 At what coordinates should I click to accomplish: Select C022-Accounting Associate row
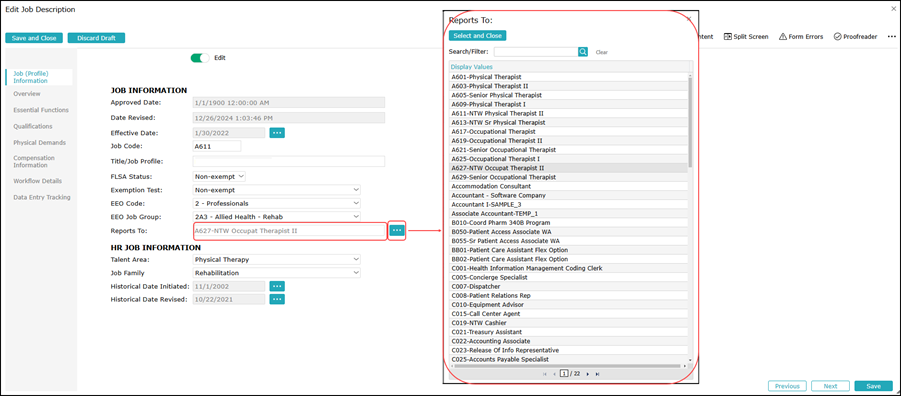[x=569, y=341]
